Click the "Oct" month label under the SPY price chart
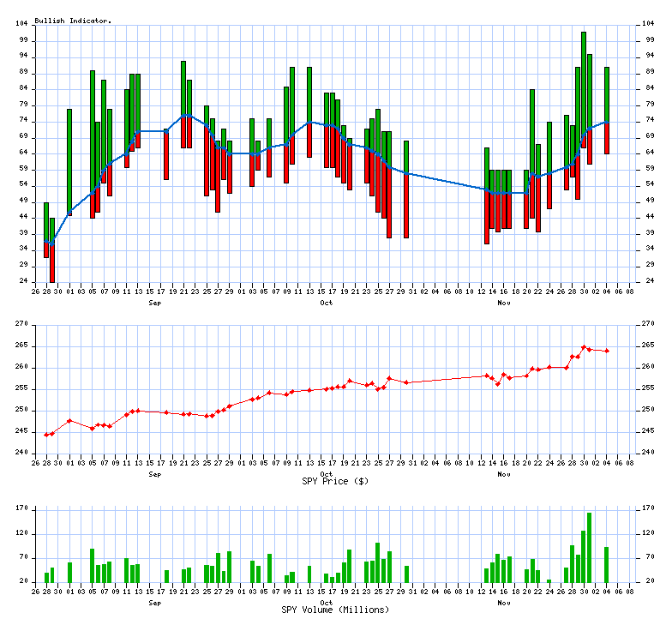 point(326,473)
